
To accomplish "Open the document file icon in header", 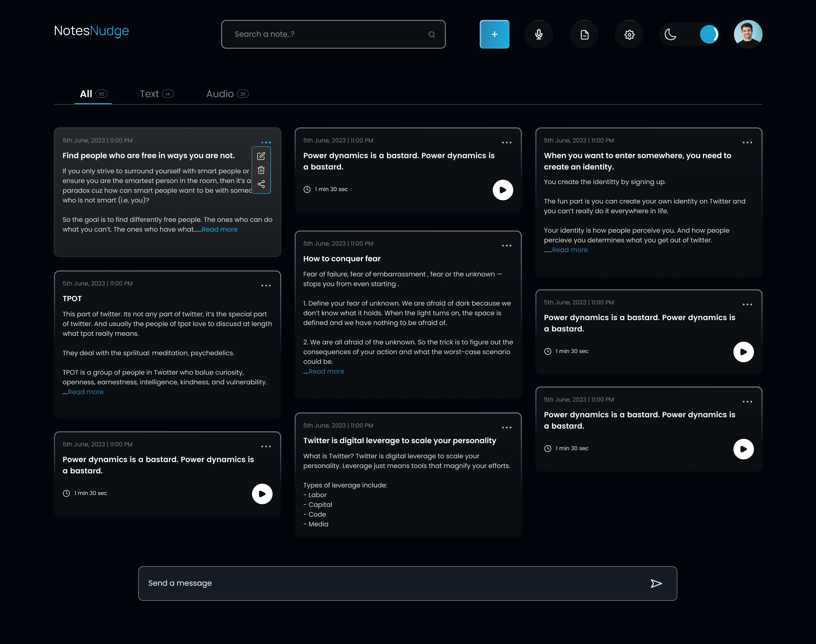I will click(584, 34).
